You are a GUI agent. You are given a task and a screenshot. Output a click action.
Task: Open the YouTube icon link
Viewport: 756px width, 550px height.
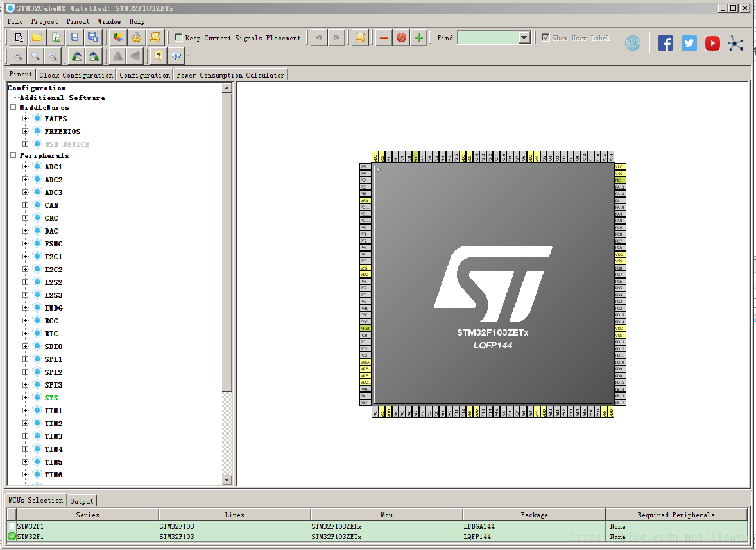[x=712, y=44]
